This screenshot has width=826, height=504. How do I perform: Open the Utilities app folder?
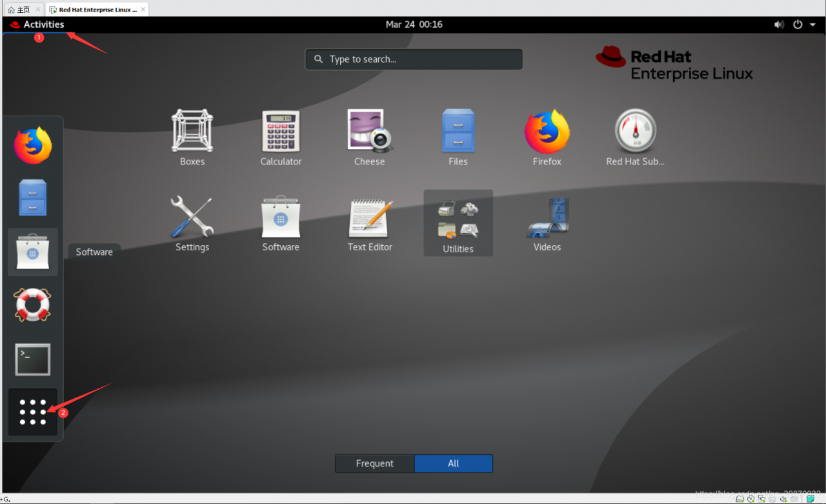pos(458,223)
